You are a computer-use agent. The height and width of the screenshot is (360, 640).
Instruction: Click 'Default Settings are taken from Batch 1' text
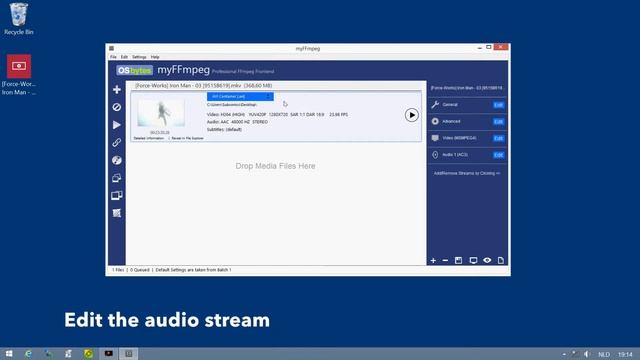click(x=193, y=270)
